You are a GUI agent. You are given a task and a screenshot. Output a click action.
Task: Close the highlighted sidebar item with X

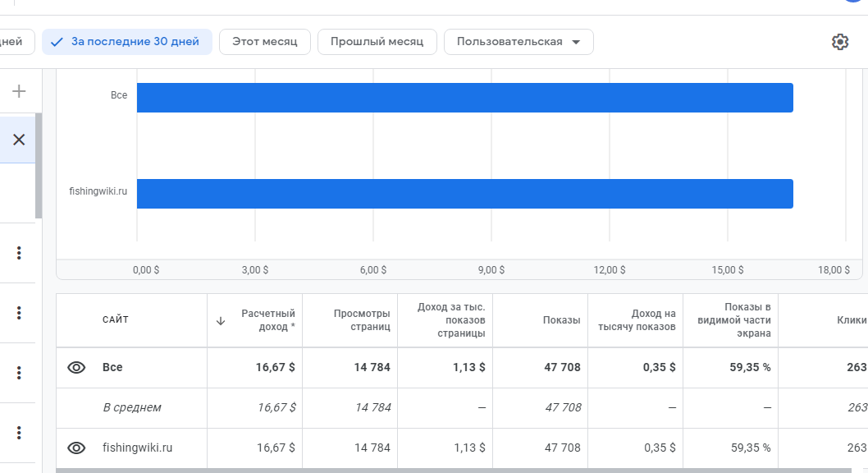tap(19, 140)
